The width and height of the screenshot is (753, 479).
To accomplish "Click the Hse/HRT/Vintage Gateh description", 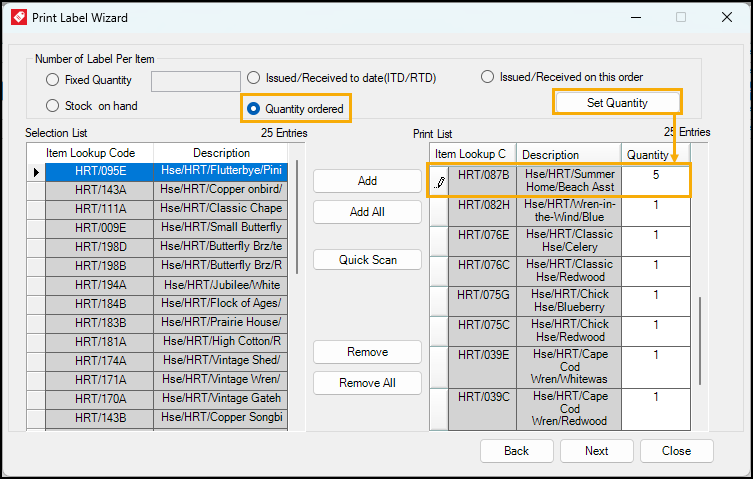I will tap(221, 398).
